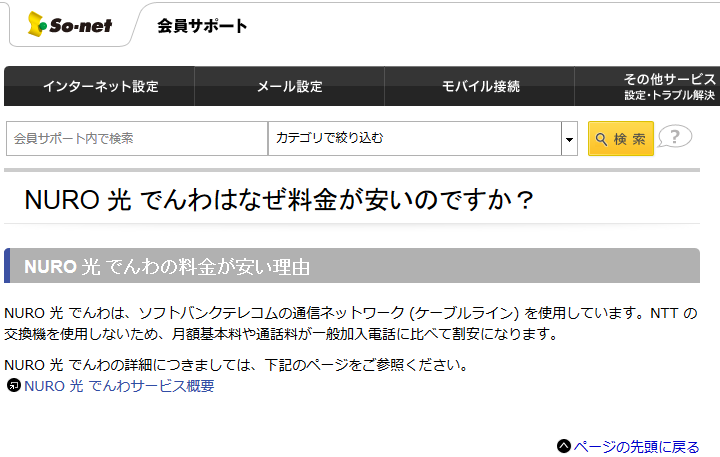Click the So-net bee mascot logo icon

[x=37, y=24]
